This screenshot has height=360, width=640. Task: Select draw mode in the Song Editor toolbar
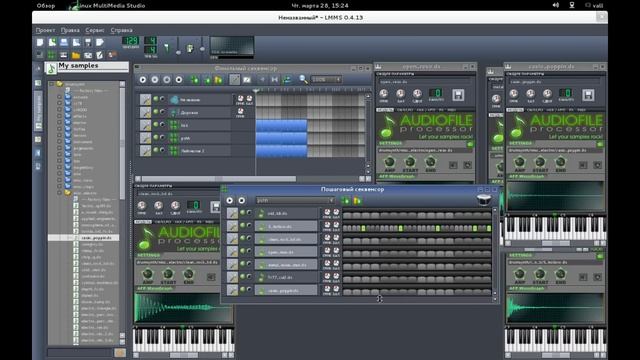(234, 80)
